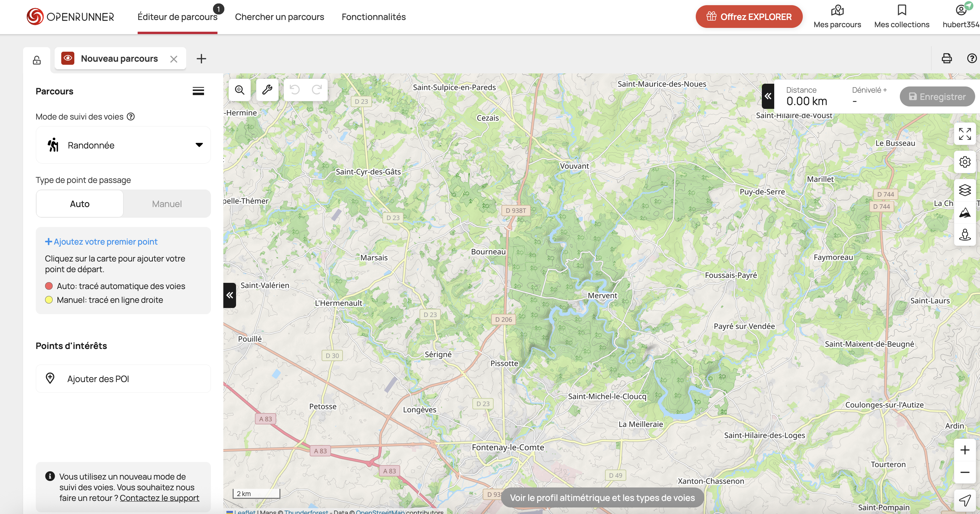This screenshot has height=514, width=980.
Task: Click the Offrez EXPLORER button
Action: pyautogui.click(x=749, y=17)
